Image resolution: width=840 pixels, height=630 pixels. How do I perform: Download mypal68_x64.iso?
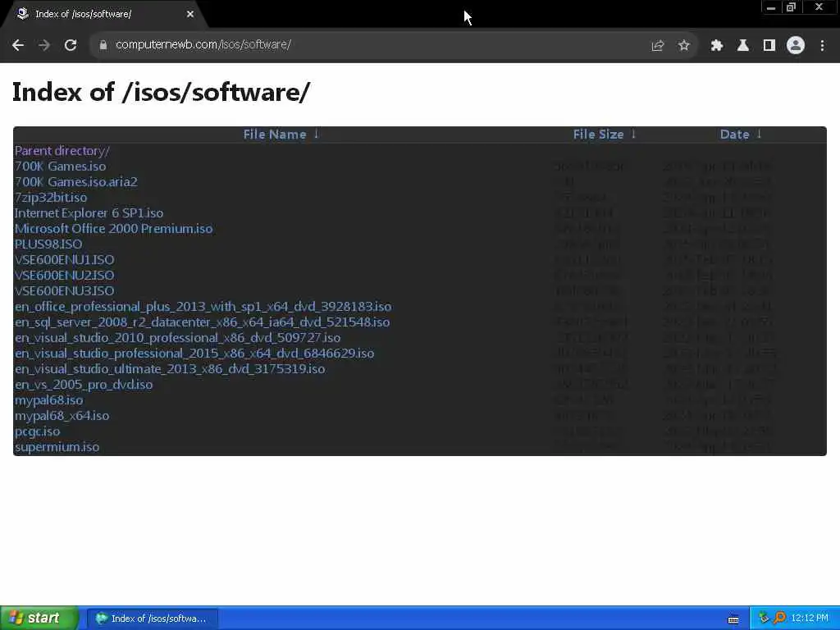[x=62, y=415]
